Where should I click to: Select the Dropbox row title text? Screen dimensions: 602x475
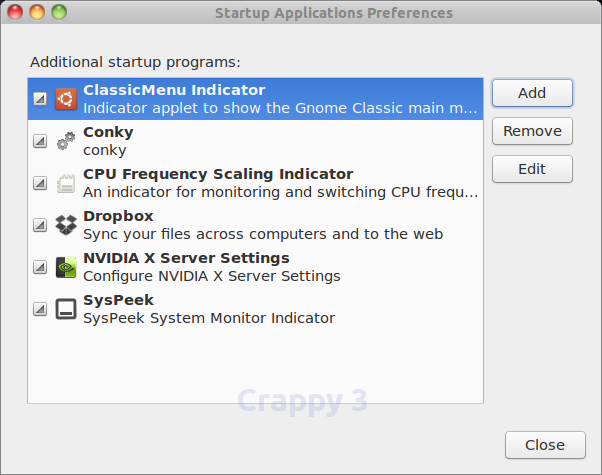click(118, 216)
